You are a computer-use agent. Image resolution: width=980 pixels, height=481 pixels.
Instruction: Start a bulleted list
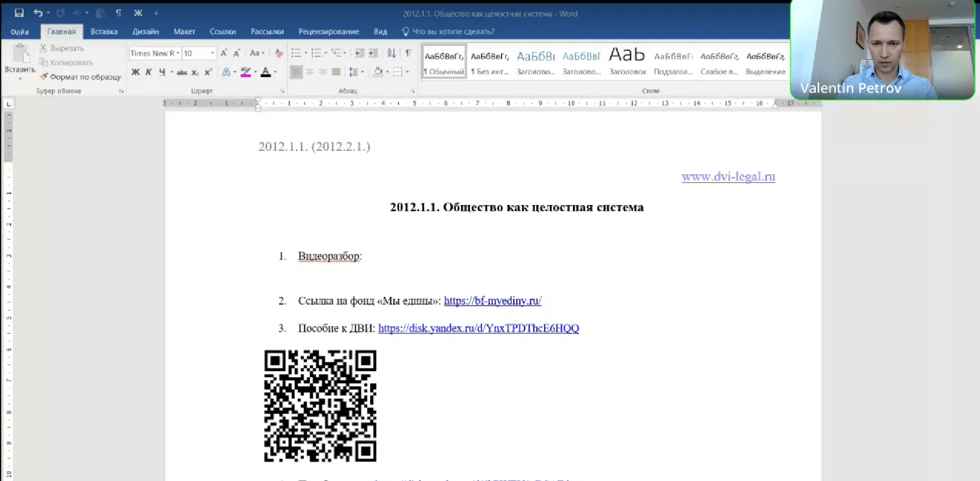tap(296, 53)
